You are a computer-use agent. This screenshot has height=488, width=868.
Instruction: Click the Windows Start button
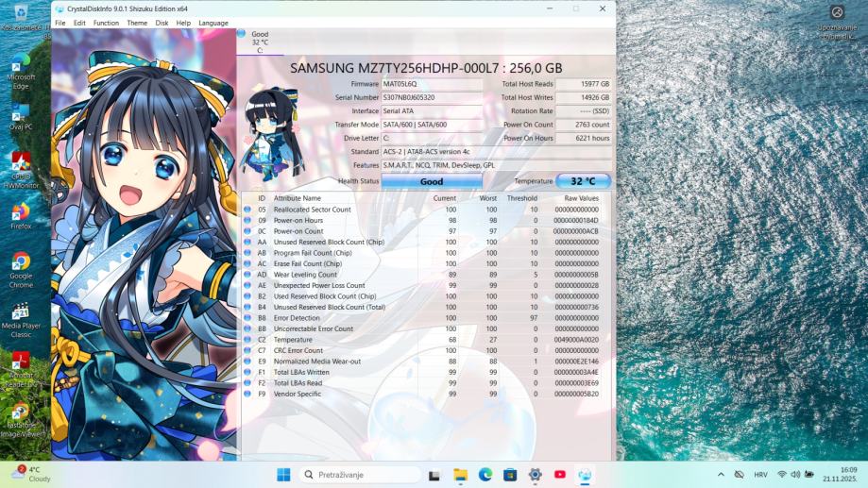click(x=283, y=475)
